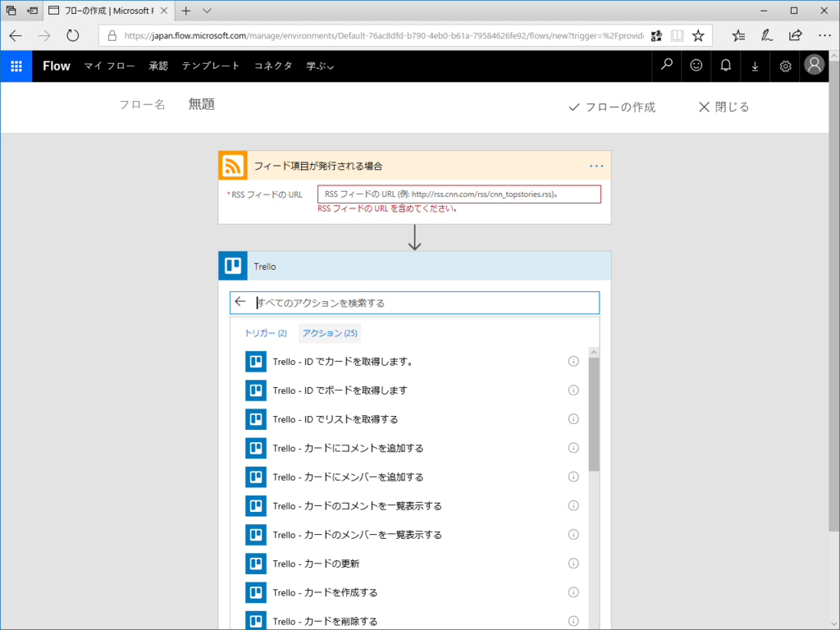
Task: Open マイ フロー in the navigation
Action: click(x=109, y=66)
